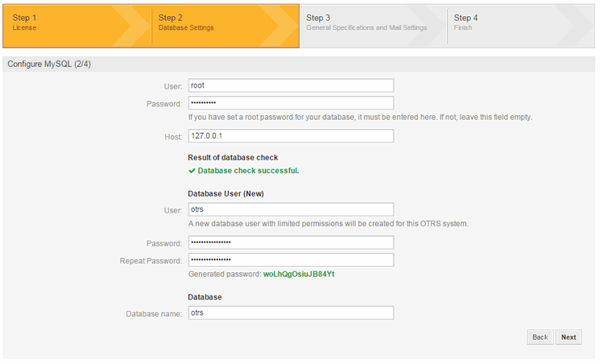Click the Repeat Password field
Screen dimensions: 600x364
pos(291,260)
